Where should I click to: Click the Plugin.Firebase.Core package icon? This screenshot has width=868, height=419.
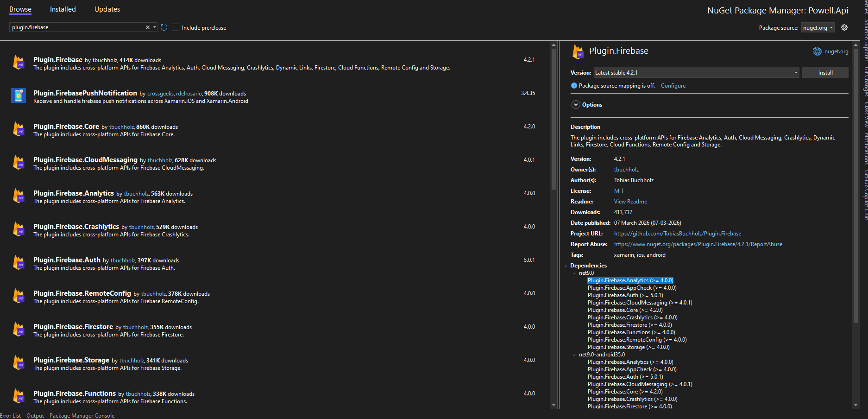(19, 129)
